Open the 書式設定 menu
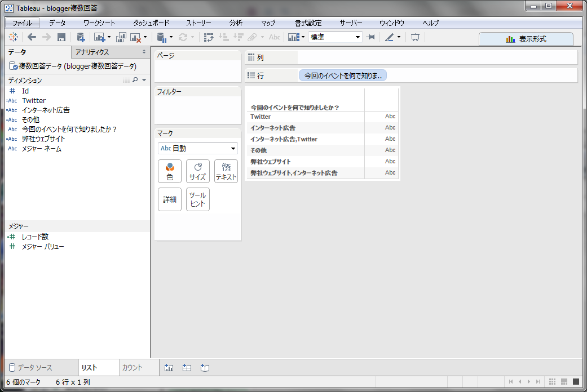 (x=308, y=23)
